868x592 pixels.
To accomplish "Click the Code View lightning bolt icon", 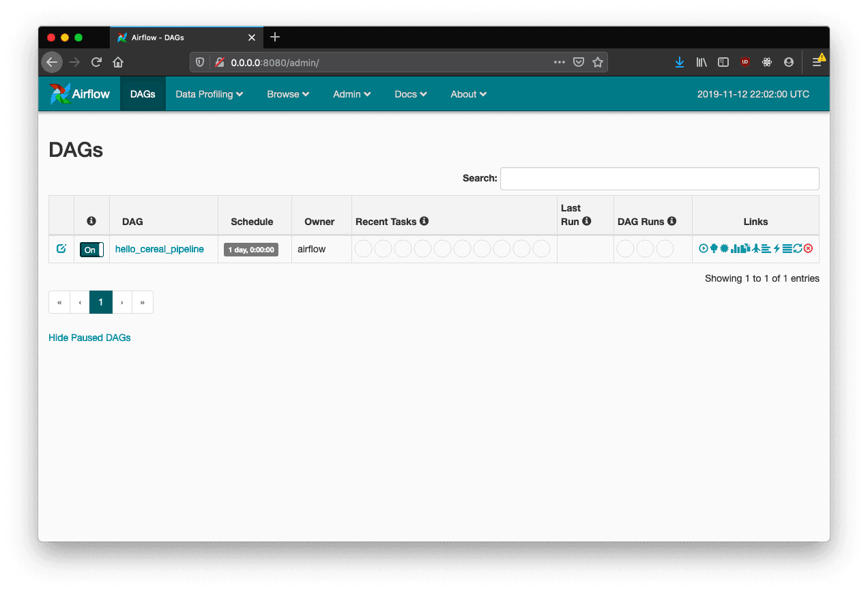I will click(777, 249).
